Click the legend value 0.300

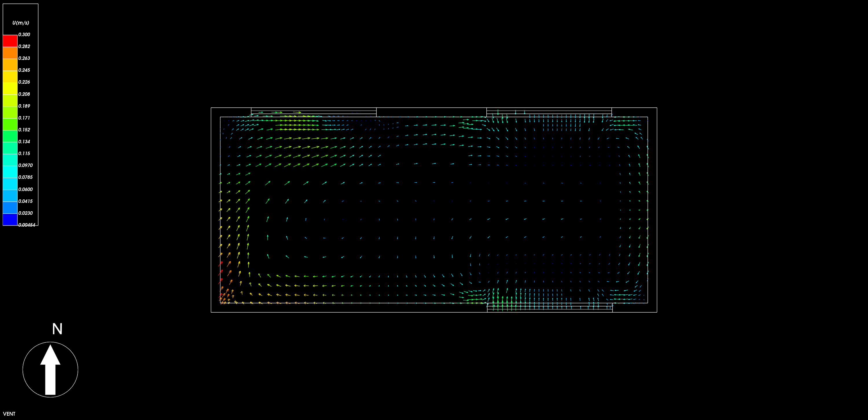point(24,34)
